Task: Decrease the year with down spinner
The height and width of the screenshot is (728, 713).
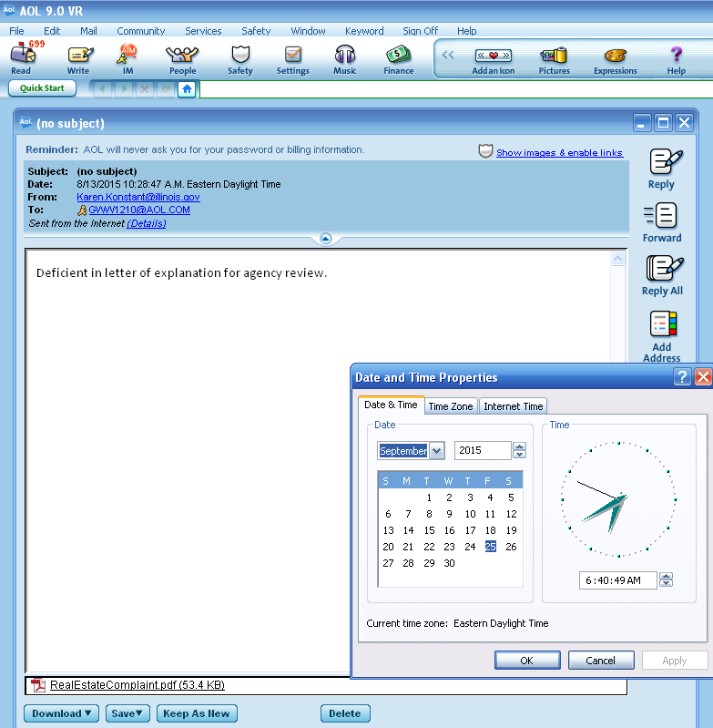Action: 520,455
